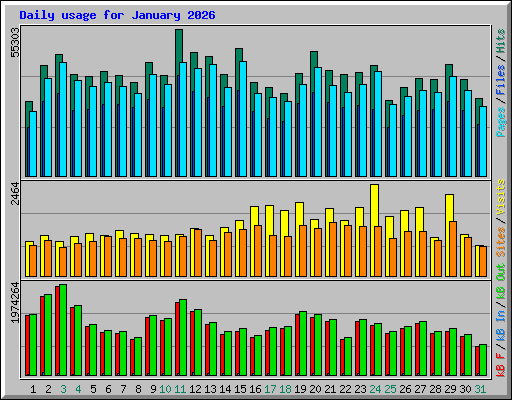The image size is (512, 400).
Task: Click the orange sites bar for day 29
Action: tap(453, 249)
